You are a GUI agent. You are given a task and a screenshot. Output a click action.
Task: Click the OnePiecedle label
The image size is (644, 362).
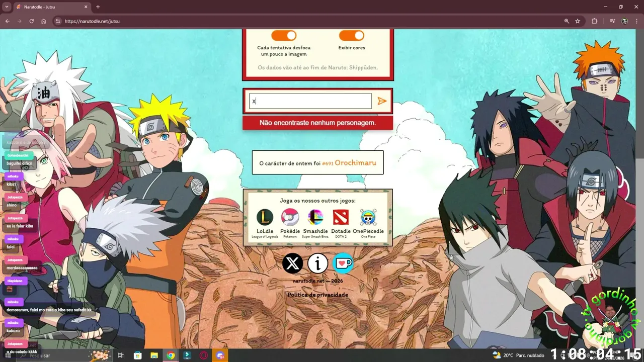(x=368, y=231)
